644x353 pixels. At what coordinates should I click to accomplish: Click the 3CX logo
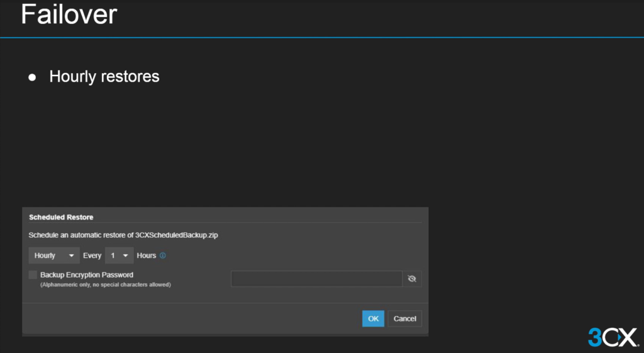pos(612,337)
